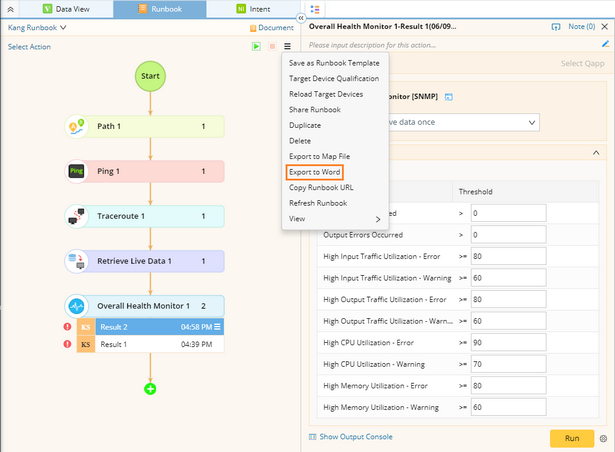This screenshot has width=615, height=452.
Task: Click the green run runbook play icon
Action: pos(256,46)
